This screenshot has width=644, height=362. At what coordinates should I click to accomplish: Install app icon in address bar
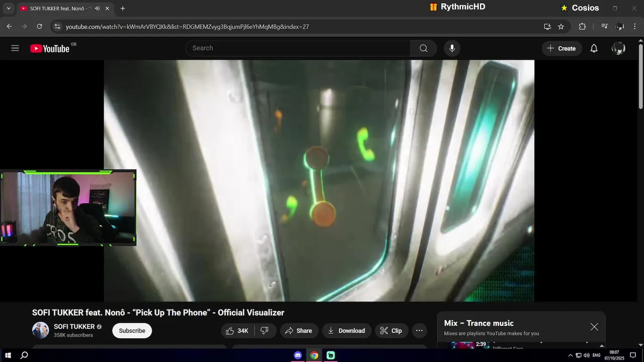[547, 27]
